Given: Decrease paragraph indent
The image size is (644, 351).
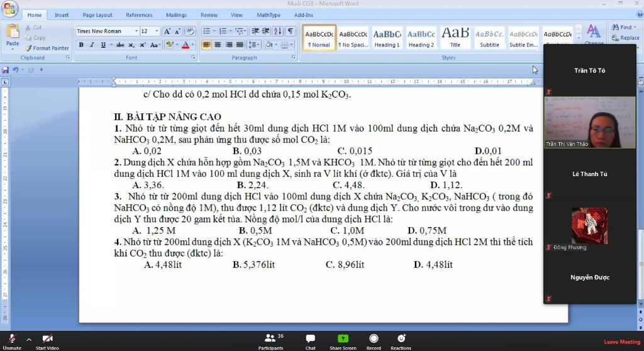Looking at the screenshot, I should (x=255, y=31).
